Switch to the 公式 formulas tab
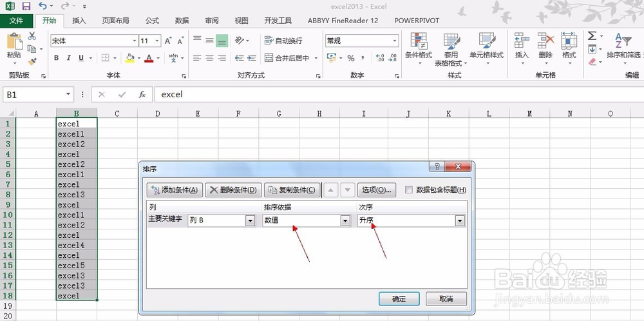The image size is (644, 321). (x=152, y=21)
